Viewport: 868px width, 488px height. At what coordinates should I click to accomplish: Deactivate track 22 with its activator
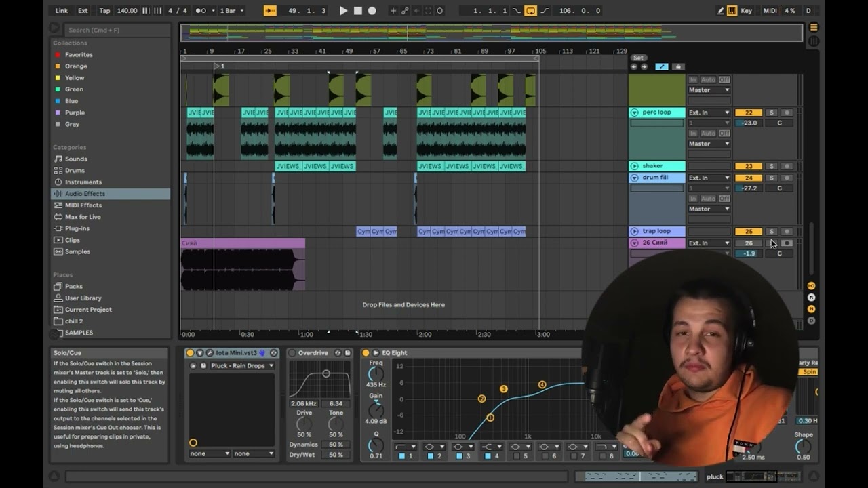pyautogui.click(x=749, y=113)
